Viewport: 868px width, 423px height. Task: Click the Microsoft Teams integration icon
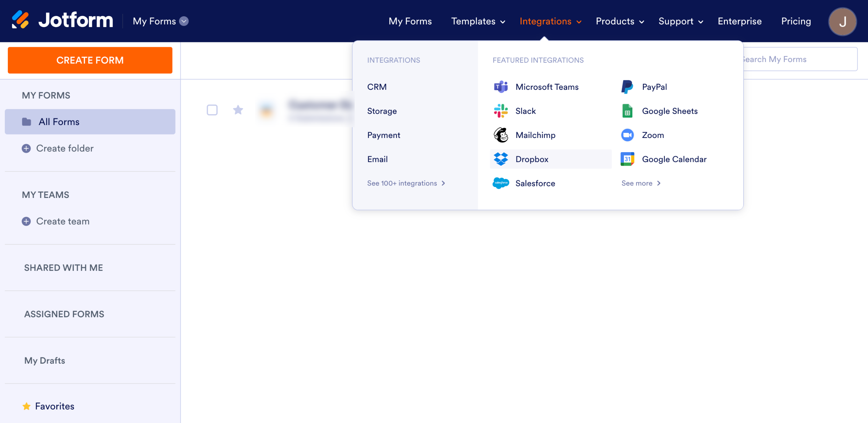(501, 87)
